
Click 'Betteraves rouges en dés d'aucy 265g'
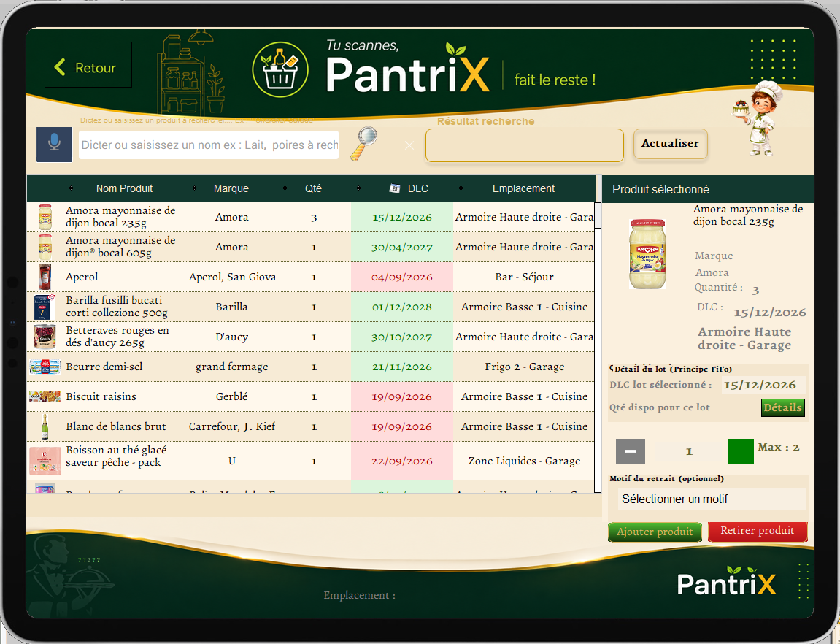pos(117,337)
